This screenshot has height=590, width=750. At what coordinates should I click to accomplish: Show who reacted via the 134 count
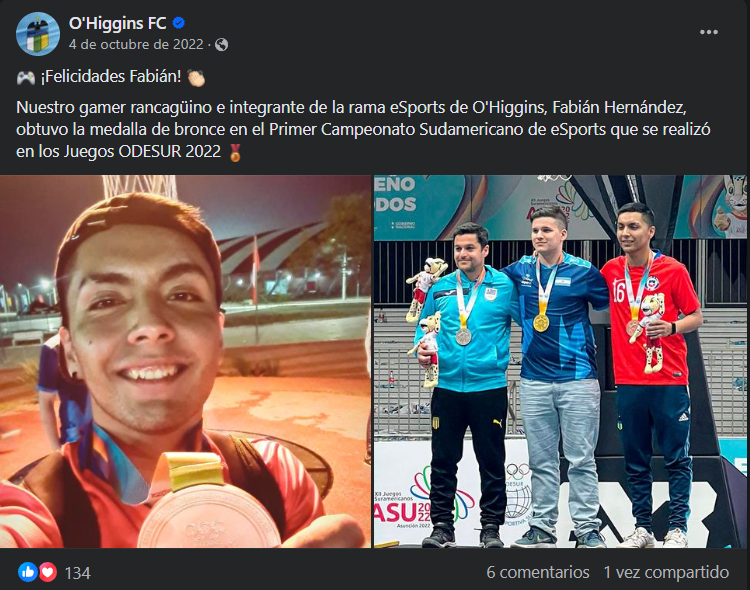77,573
